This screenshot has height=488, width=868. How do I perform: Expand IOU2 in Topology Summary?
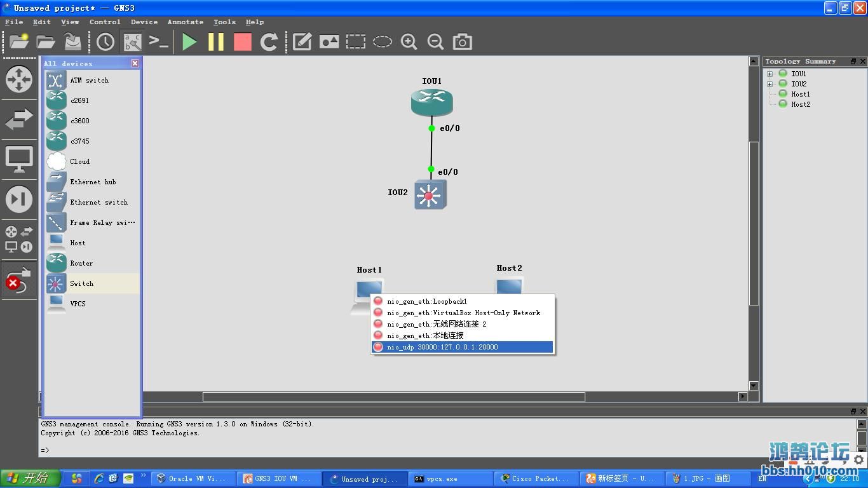point(770,84)
